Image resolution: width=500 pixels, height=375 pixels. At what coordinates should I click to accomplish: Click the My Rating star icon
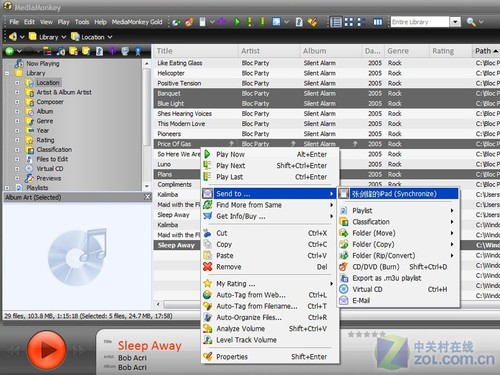207,284
